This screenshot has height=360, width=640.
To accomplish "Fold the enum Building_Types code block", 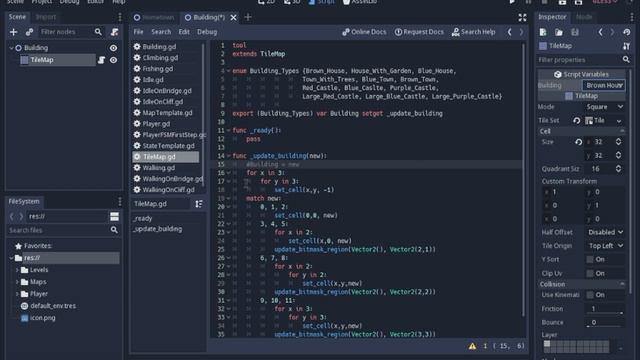I will (228, 71).
